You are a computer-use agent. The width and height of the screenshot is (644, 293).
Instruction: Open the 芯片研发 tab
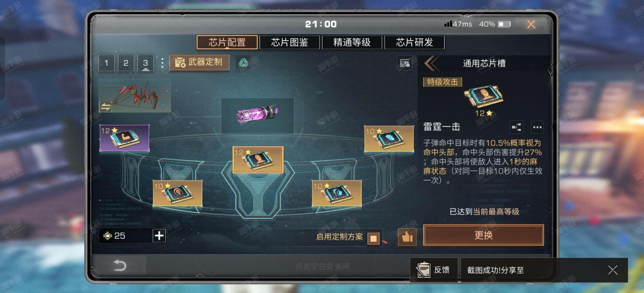[x=414, y=42]
